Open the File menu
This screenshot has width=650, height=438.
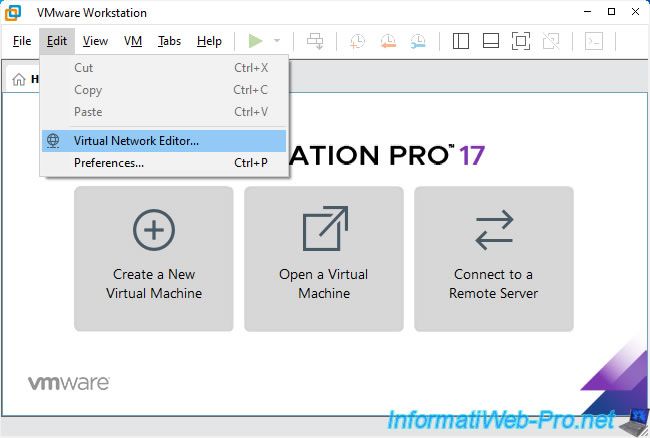pyautogui.click(x=22, y=41)
